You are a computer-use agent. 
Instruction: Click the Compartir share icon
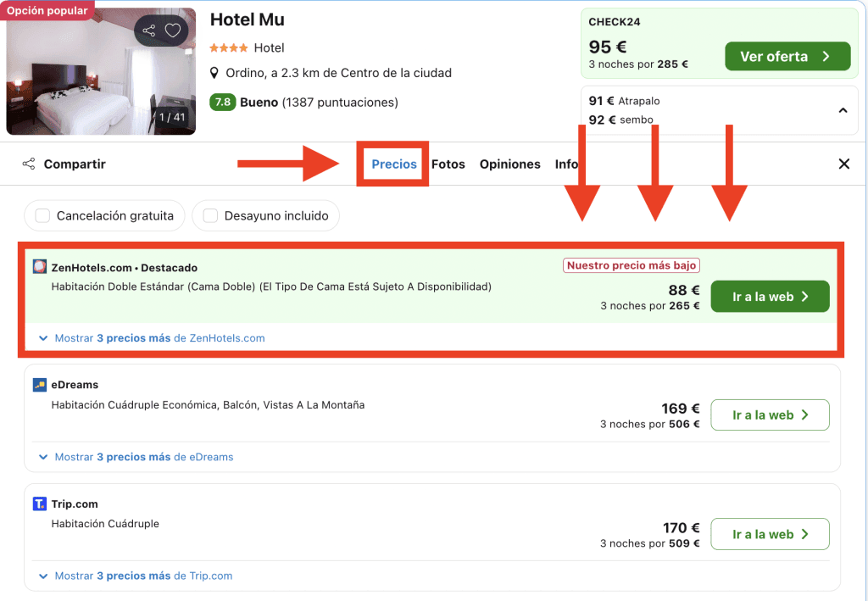click(29, 164)
